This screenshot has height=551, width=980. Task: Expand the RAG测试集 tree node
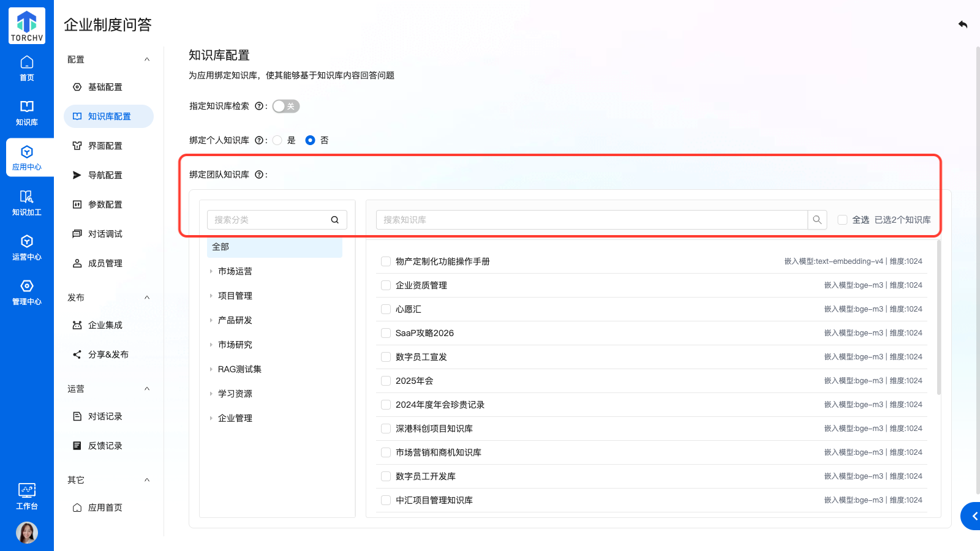211,369
